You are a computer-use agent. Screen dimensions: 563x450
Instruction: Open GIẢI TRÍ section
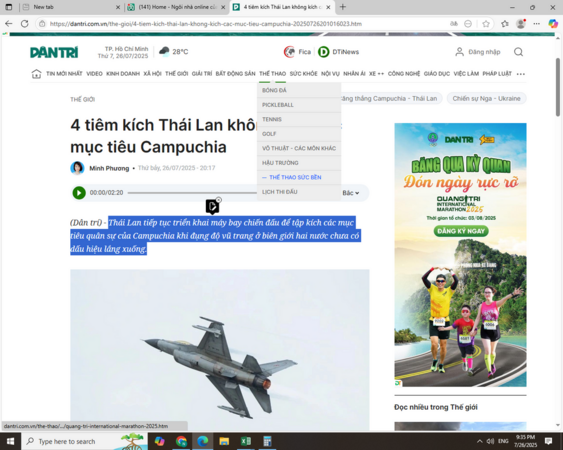coord(202,74)
